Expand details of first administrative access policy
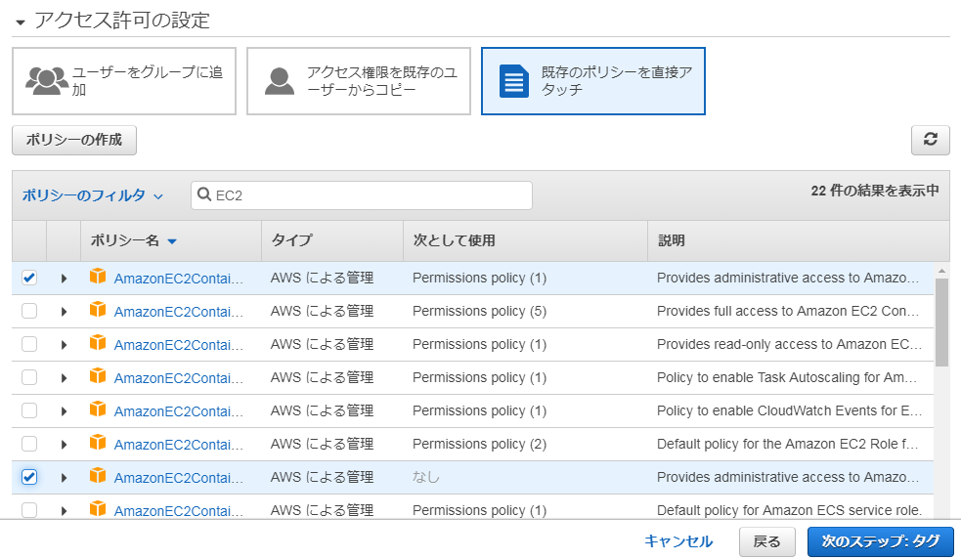This screenshot has height=560, width=961. pyautogui.click(x=64, y=279)
